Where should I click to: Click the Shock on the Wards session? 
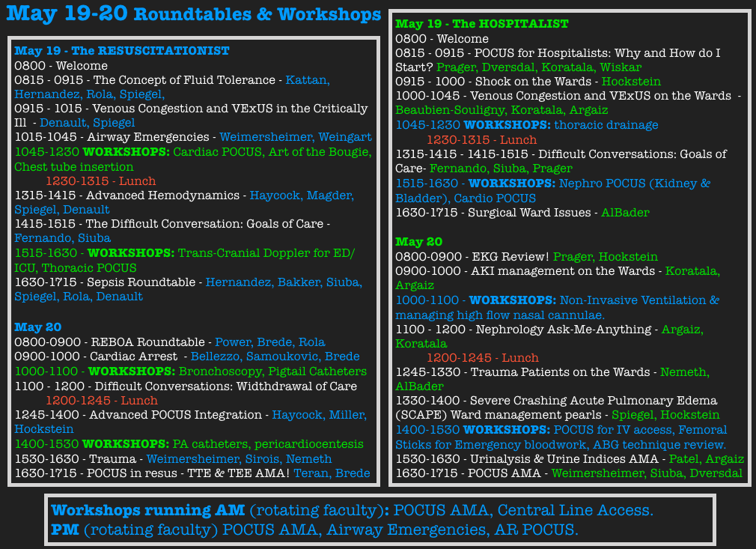coord(532,82)
